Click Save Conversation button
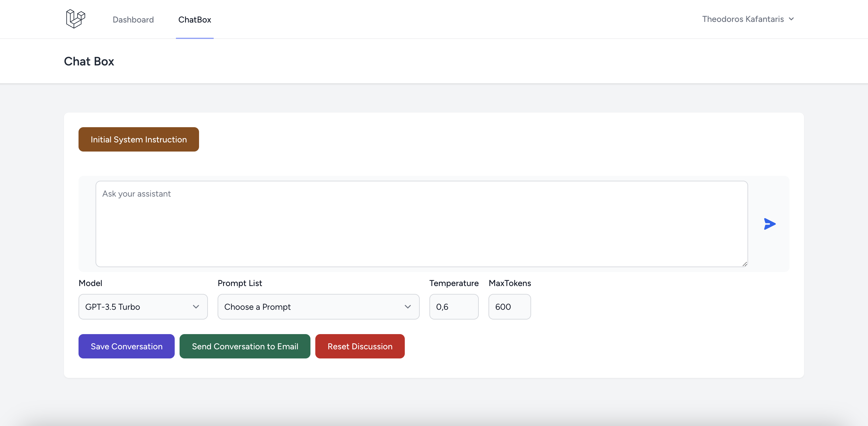868x426 pixels. click(127, 346)
